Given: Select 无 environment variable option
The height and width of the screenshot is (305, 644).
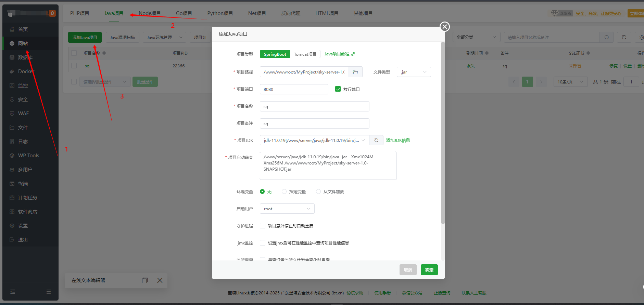Looking at the screenshot, I should [262, 191].
